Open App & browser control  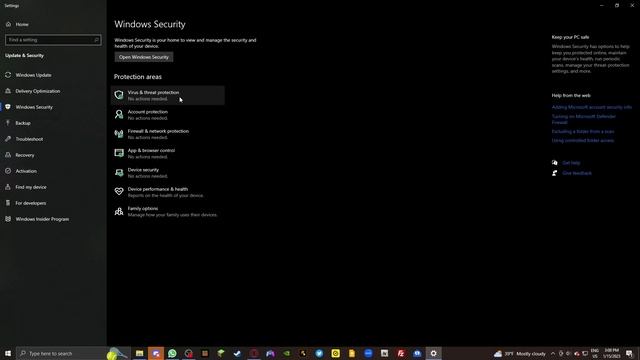point(168,153)
